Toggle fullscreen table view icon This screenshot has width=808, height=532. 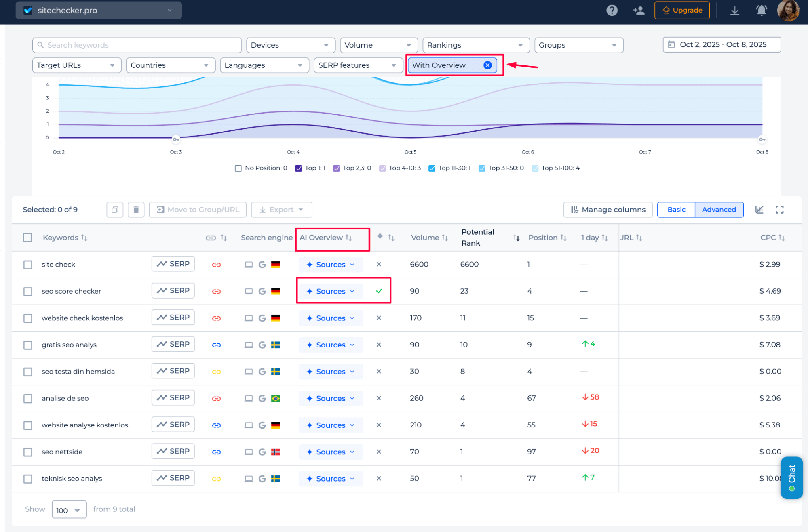779,210
